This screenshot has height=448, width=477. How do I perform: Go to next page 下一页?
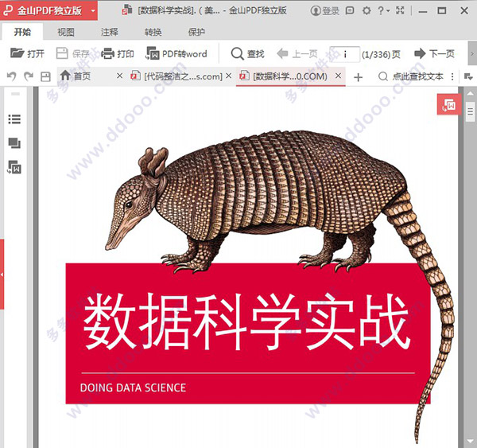[434, 54]
